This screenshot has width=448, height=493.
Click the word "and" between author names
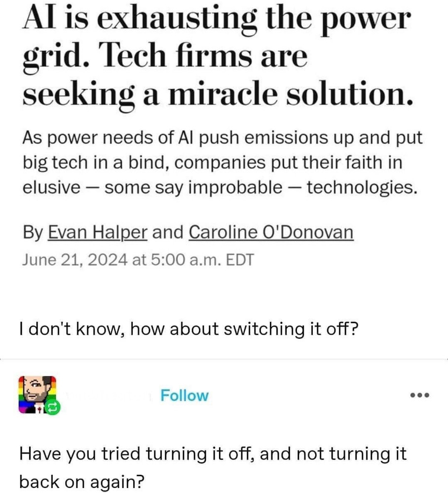tap(168, 232)
